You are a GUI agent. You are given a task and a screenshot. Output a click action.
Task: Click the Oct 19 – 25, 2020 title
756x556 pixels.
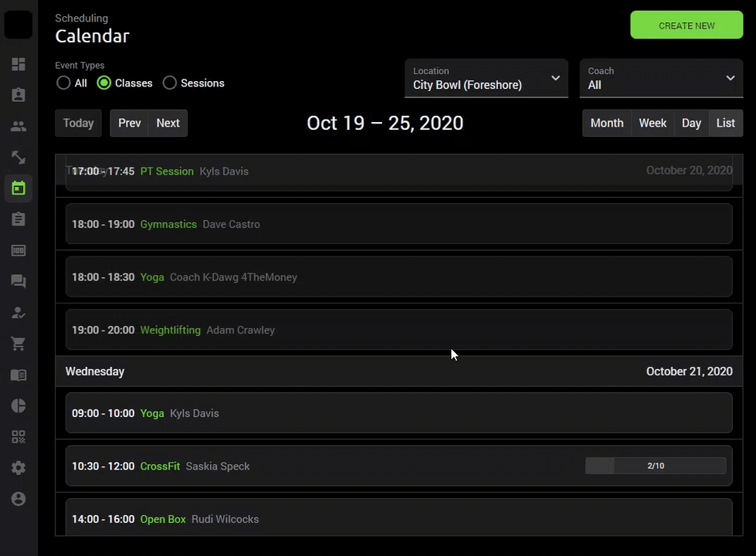(x=385, y=123)
